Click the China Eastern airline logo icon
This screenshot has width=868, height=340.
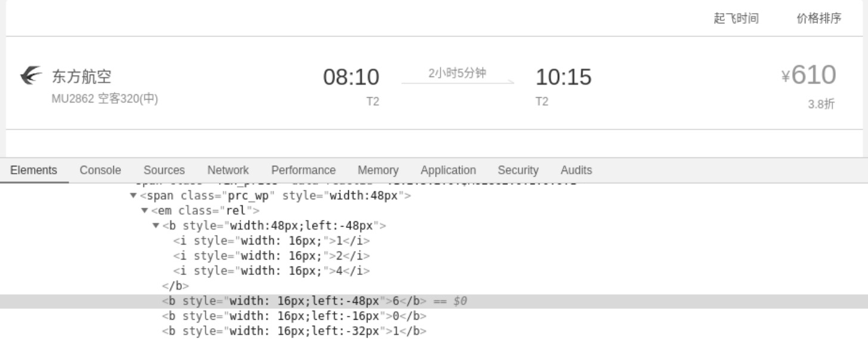(31, 76)
